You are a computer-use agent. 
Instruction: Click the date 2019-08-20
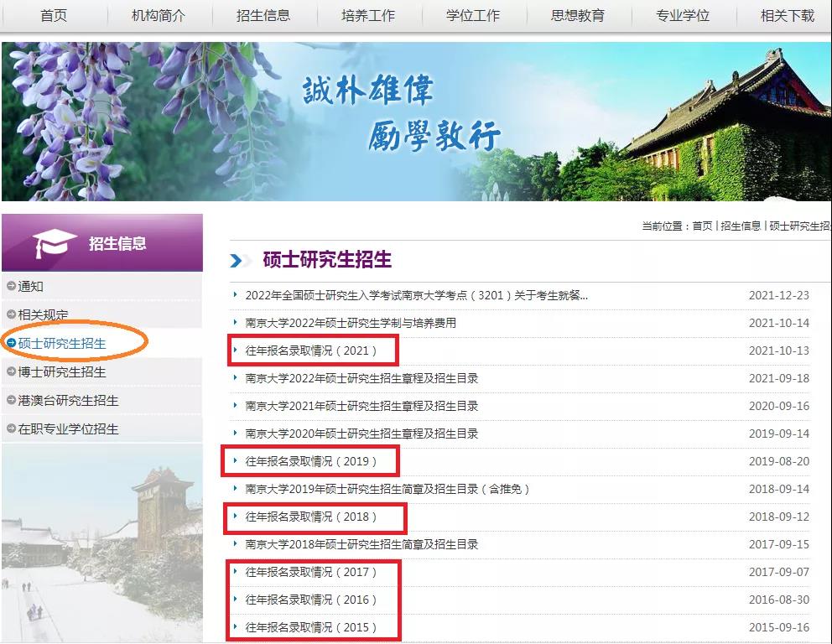tap(779, 461)
